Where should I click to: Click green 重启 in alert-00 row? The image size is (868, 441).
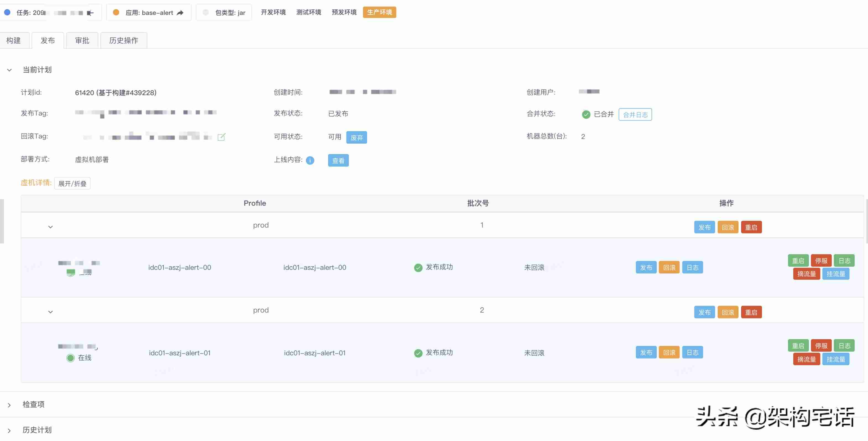(x=798, y=261)
